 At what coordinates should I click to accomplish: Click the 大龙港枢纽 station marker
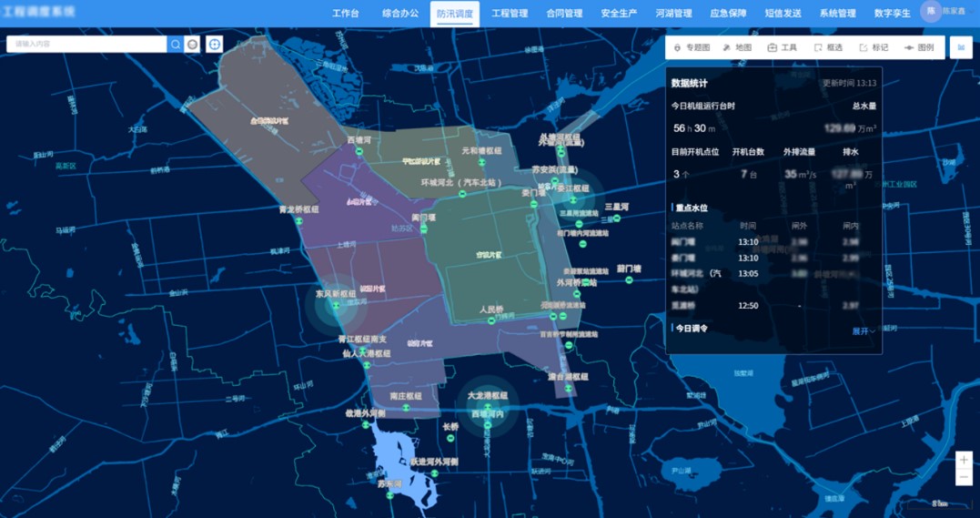coord(488,407)
